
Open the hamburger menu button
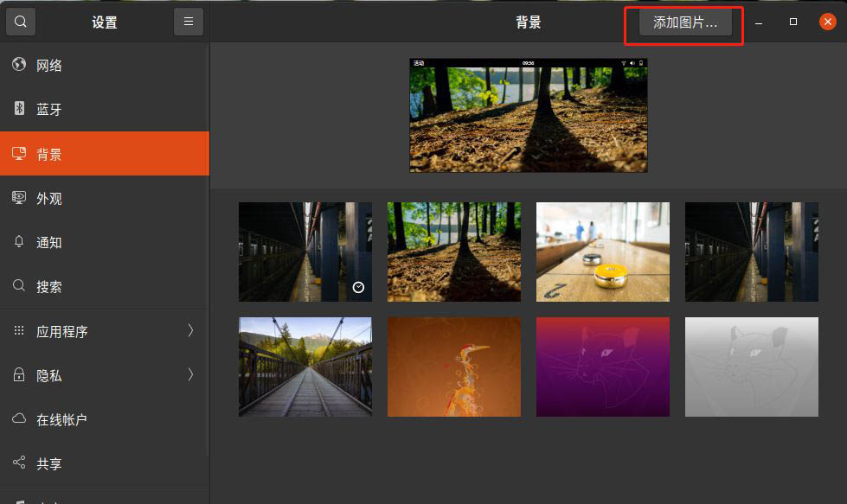[x=189, y=22]
